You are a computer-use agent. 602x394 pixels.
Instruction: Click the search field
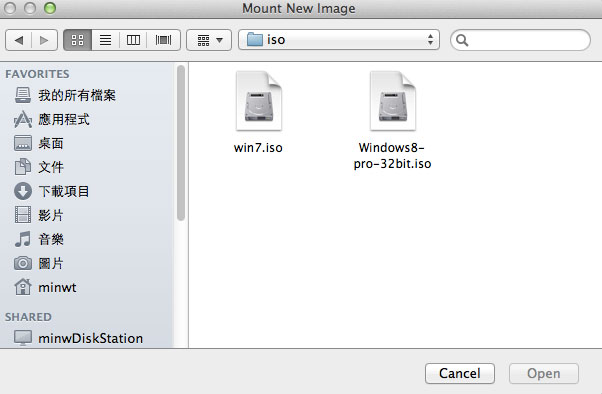(520, 40)
